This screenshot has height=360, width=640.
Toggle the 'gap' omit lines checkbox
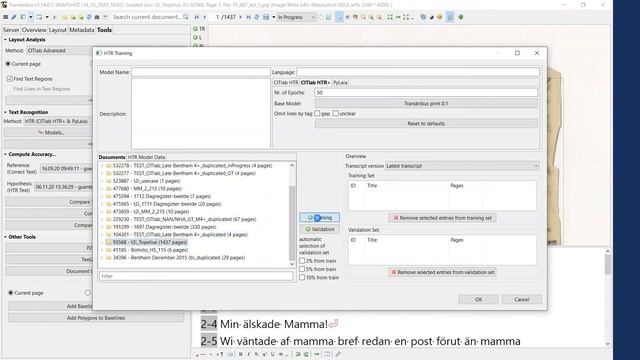pos(318,113)
